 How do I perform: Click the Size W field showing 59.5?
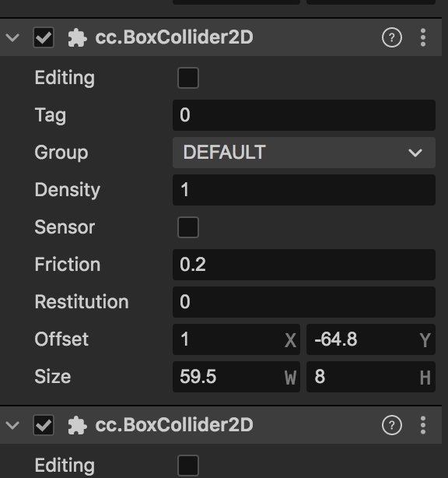click(236, 377)
